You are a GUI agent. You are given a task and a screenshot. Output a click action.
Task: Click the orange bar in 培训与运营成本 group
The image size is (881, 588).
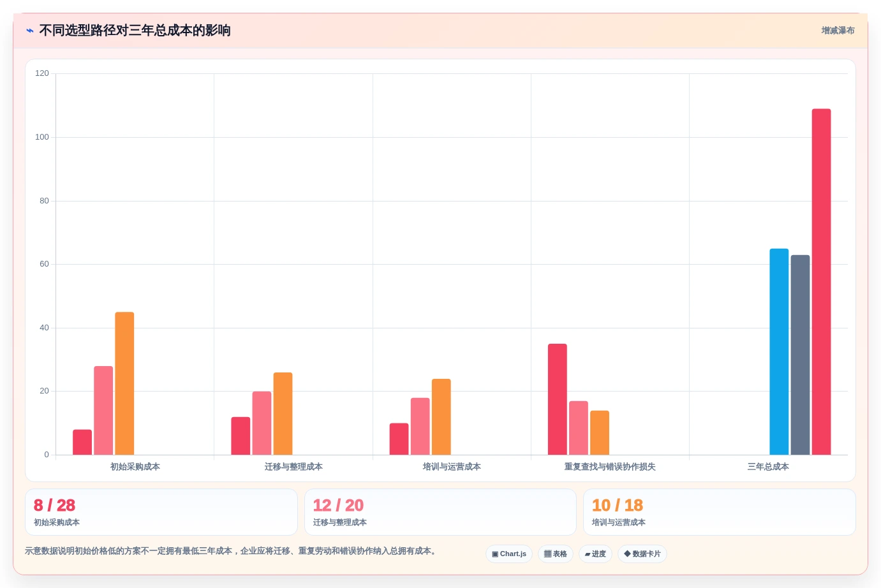click(441, 416)
